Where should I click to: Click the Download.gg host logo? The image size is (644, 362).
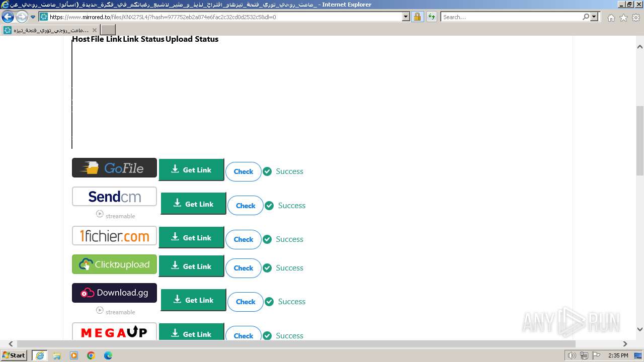pyautogui.click(x=114, y=293)
